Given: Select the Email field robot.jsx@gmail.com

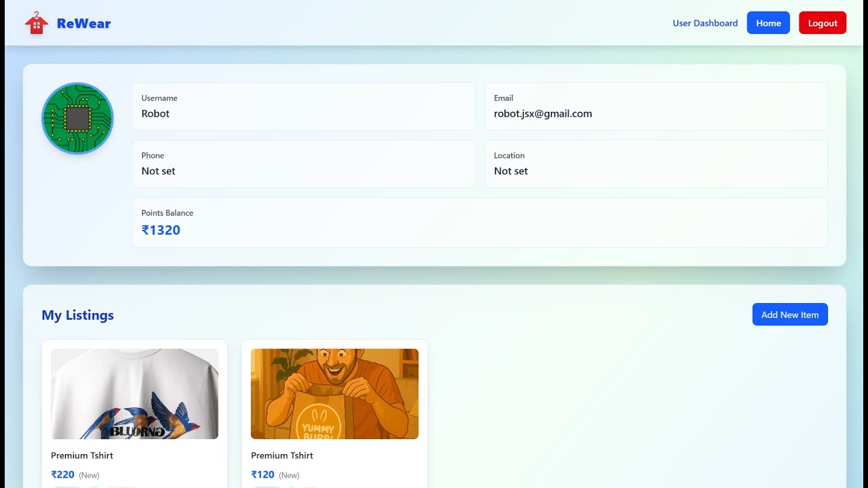Looking at the screenshot, I should click(x=656, y=106).
